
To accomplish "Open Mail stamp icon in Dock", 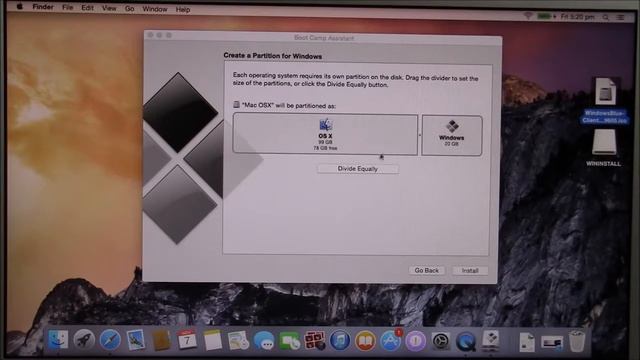I will pos(136,340).
